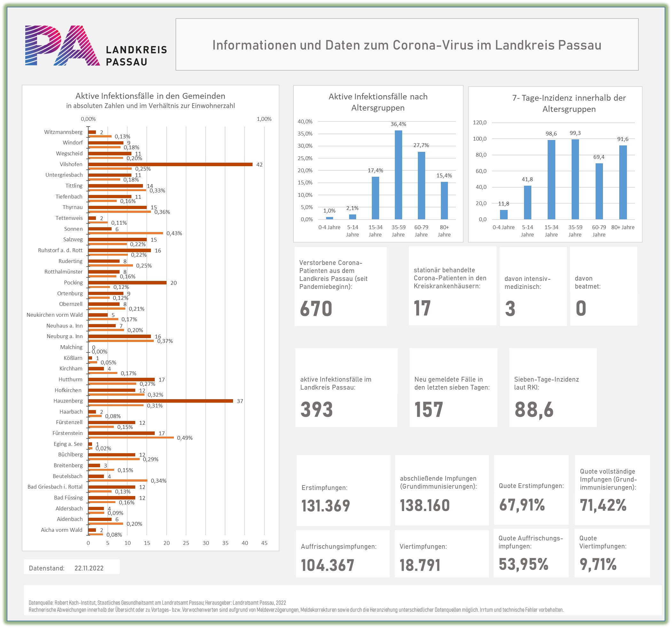Click the Datenstand date 22.11.2022

click(x=89, y=568)
